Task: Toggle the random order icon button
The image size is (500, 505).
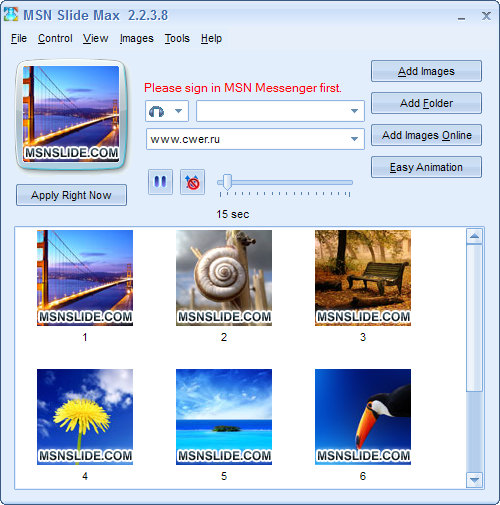Action: point(192,182)
